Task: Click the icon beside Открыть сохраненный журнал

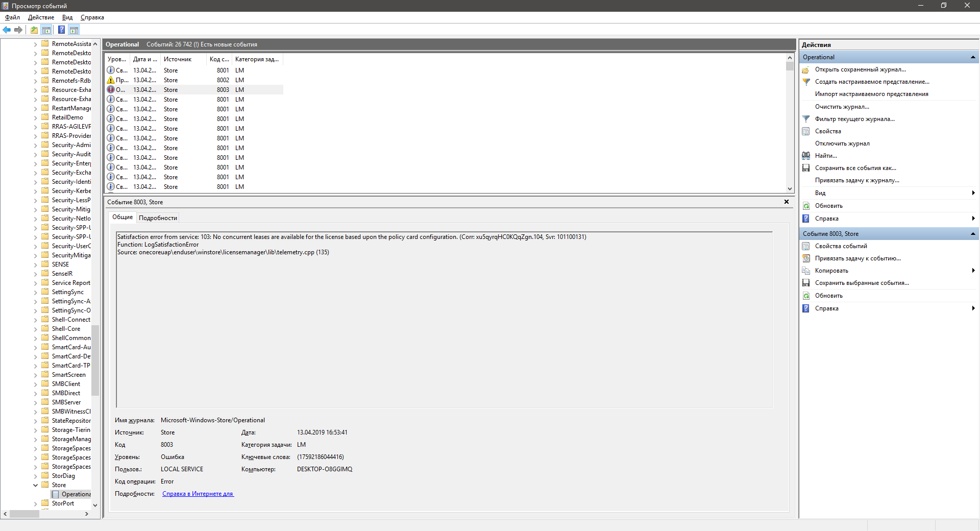Action: click(806, 69)
